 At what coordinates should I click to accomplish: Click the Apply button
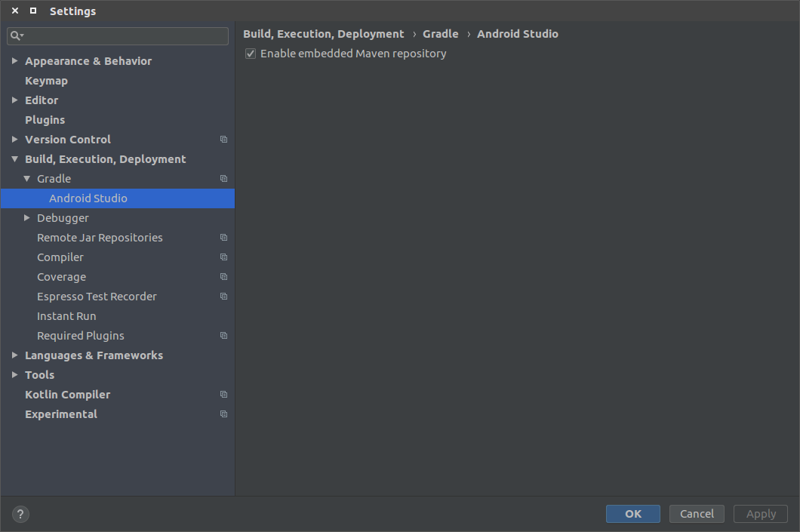pyautogui.click(x=761, y=514)
